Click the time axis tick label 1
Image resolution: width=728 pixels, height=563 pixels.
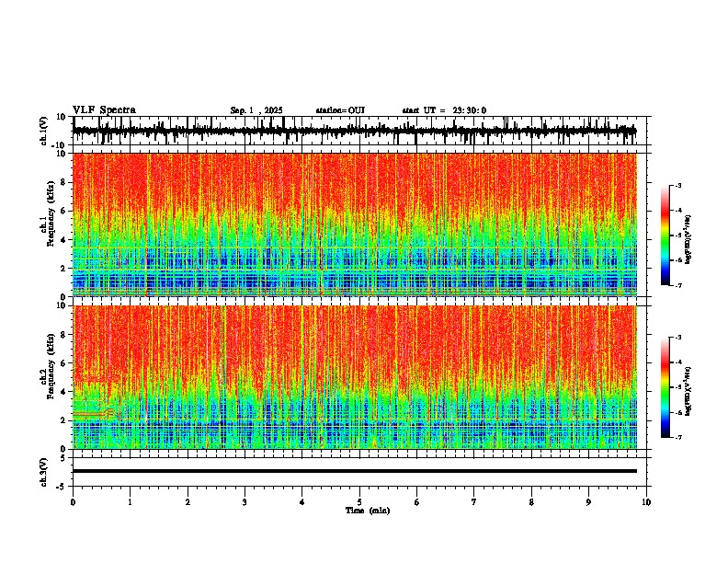(130, 502)
